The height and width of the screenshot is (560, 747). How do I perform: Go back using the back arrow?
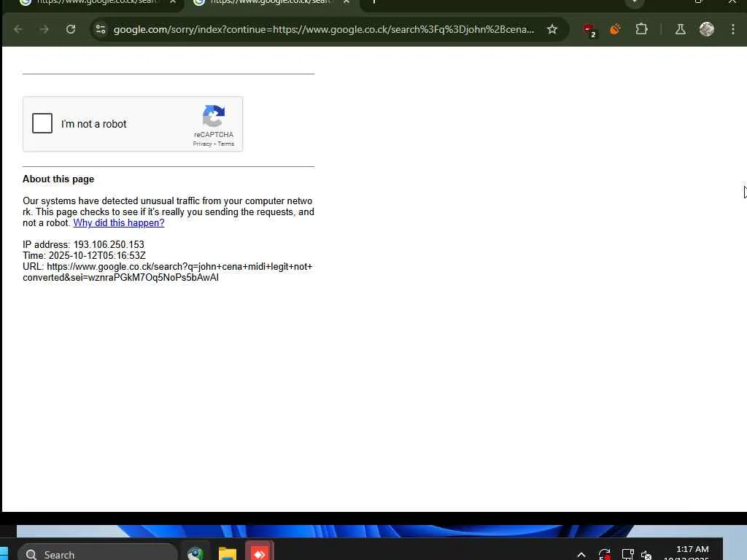coord(18,29)
